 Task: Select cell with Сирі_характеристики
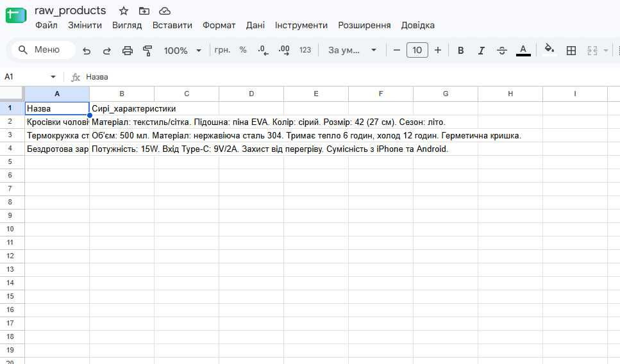122,108
